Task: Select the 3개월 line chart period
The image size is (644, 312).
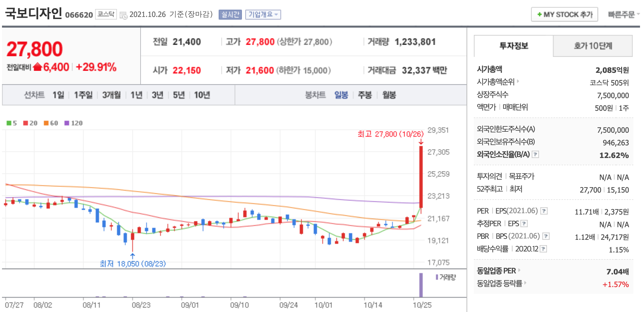Action: tap(111, 95)
